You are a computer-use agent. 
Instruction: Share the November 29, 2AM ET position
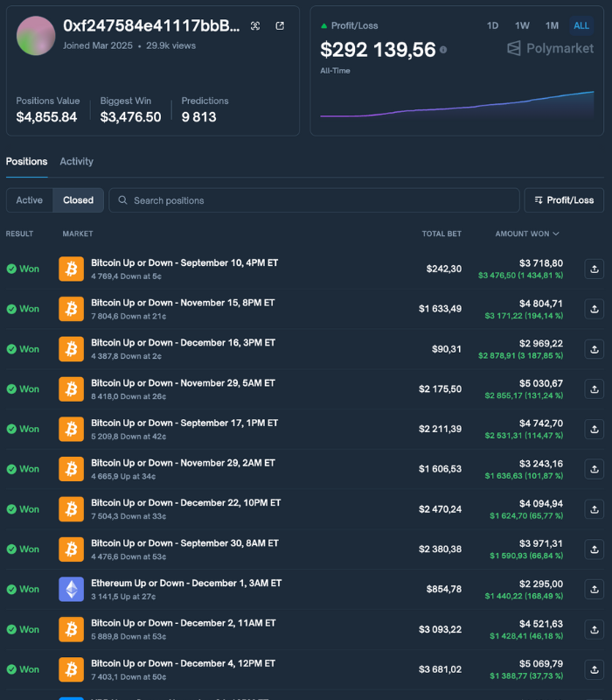pos(595,469)
